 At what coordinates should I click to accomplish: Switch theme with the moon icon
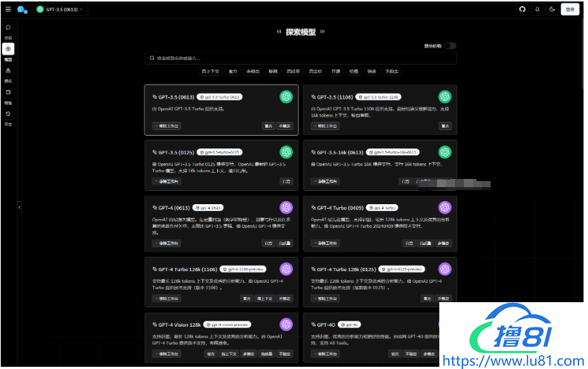[x=552, y=9]
